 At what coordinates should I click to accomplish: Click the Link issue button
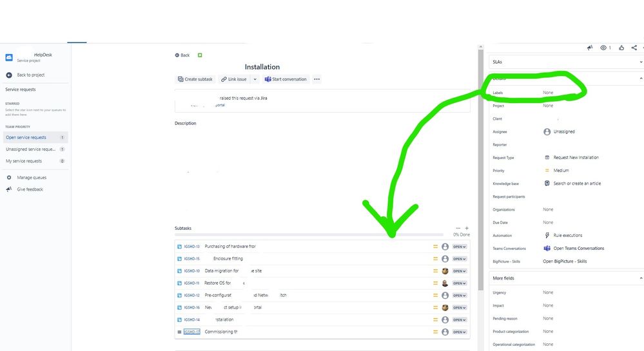pos(234,79)
